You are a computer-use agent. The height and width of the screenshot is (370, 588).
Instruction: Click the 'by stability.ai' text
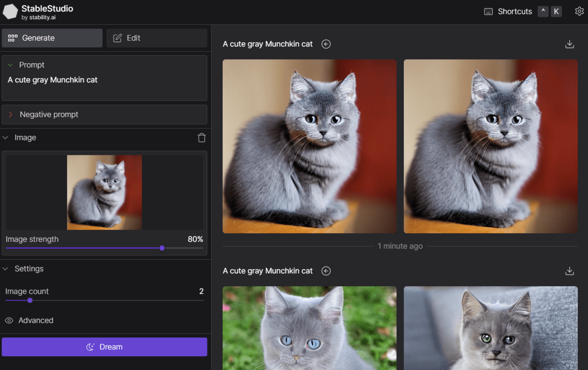[39, 17]
